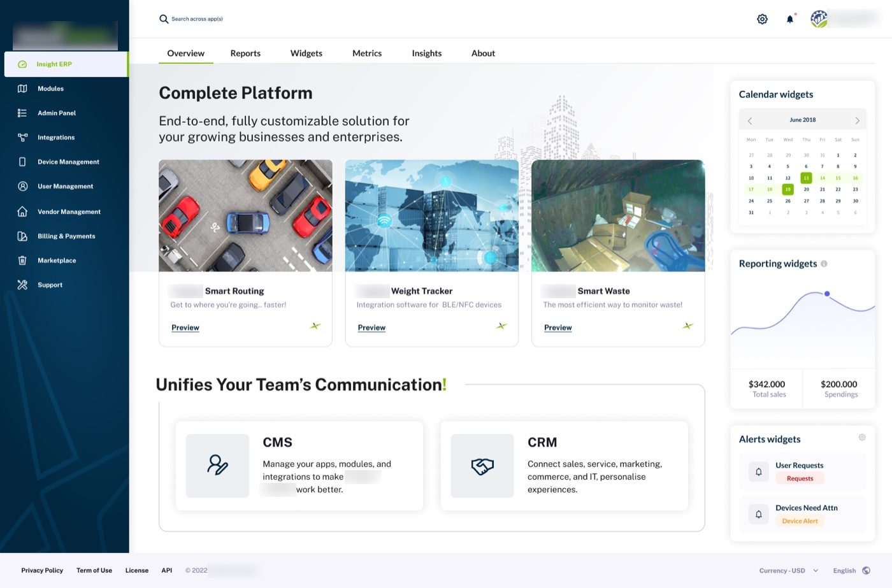Viewport: 892px width, 588px height.
Task: Click the Vendor Management house icon
Action: pyautogui.click(x=22, y=212)
